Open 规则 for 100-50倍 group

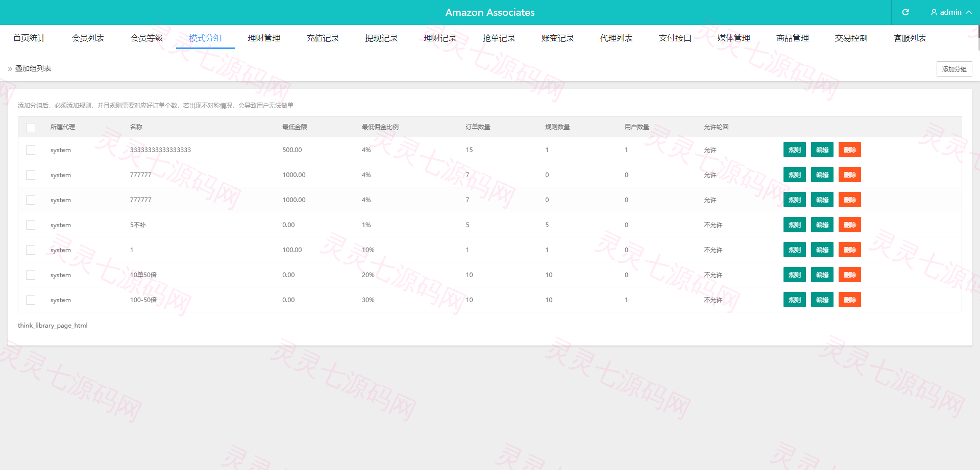point(795,300)
